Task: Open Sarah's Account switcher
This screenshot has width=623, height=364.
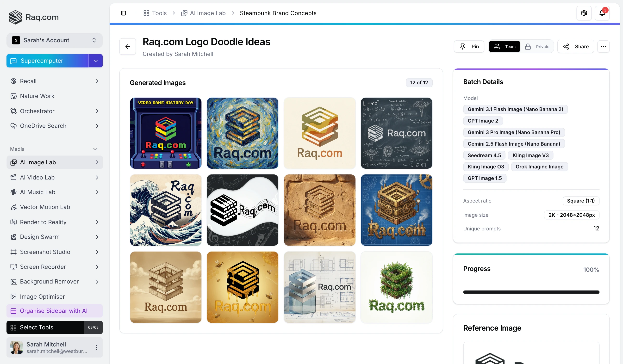Action: click(x=54, y=40)
